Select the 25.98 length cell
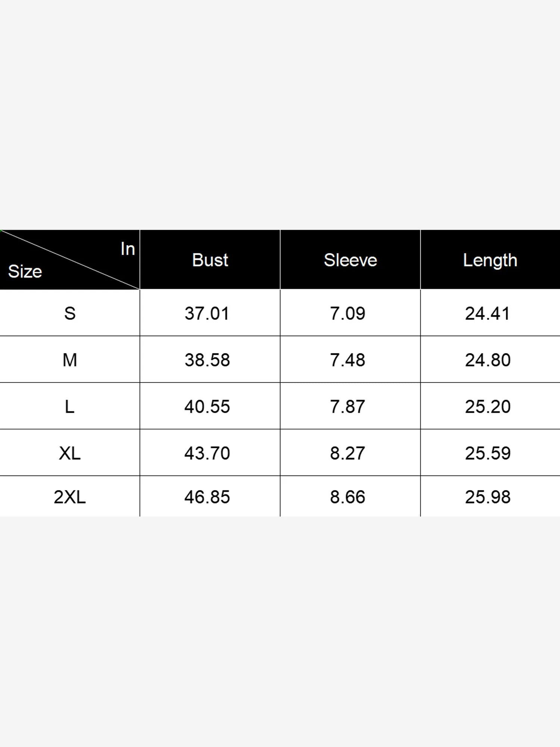This screenshot has height=747, width=560. pos(488,497)
